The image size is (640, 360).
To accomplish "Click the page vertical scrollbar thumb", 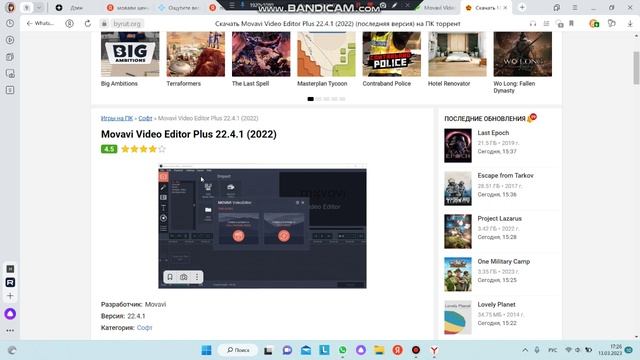I will (x=636, y=68).
